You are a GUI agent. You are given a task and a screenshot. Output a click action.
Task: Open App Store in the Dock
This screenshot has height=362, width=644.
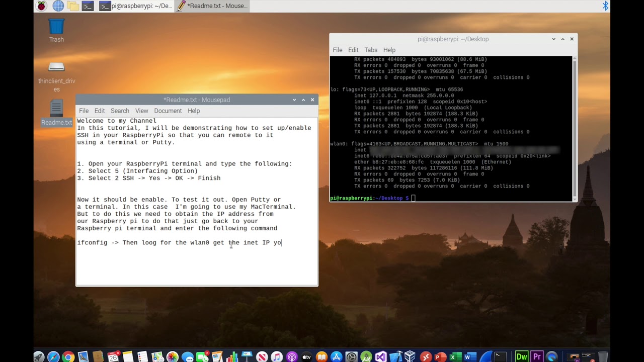337,356
